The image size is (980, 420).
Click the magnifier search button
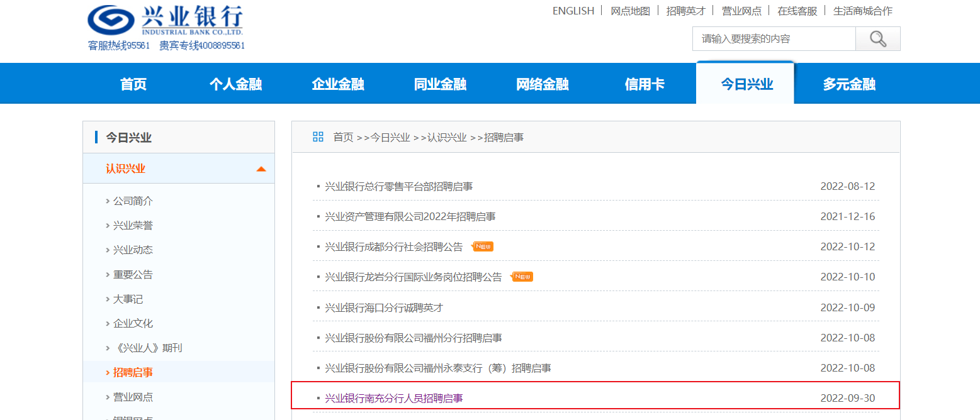pos(877,39)
